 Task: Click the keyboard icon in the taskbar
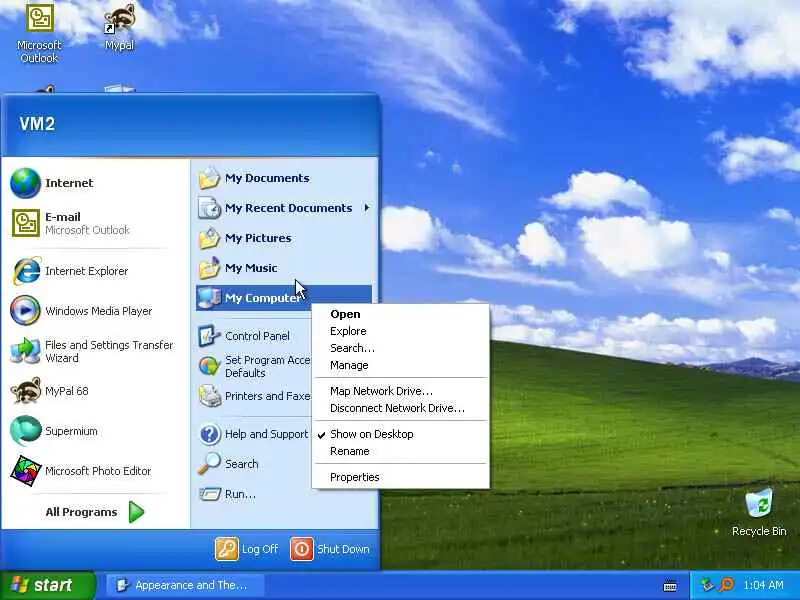click(x=670, y=586)
